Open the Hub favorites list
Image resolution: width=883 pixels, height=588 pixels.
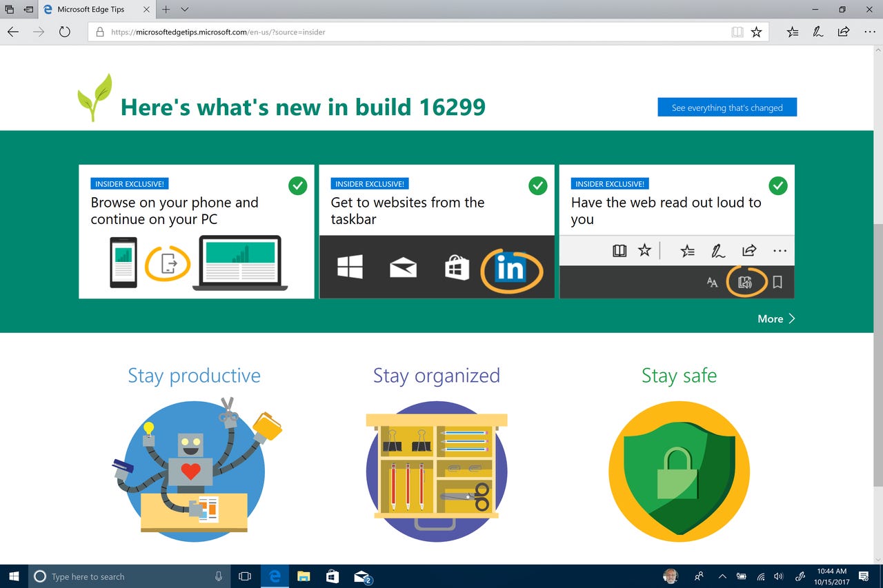coord(792,32)
